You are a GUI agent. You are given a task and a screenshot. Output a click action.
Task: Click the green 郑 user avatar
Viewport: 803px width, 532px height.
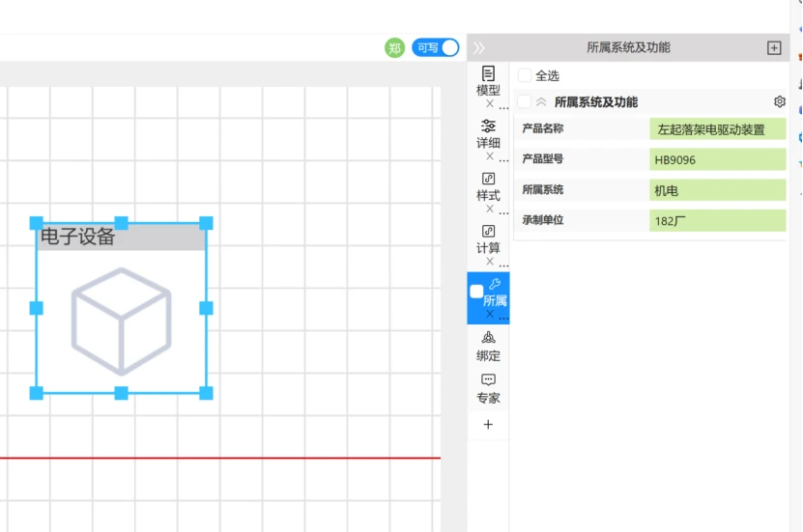point(394,48)
